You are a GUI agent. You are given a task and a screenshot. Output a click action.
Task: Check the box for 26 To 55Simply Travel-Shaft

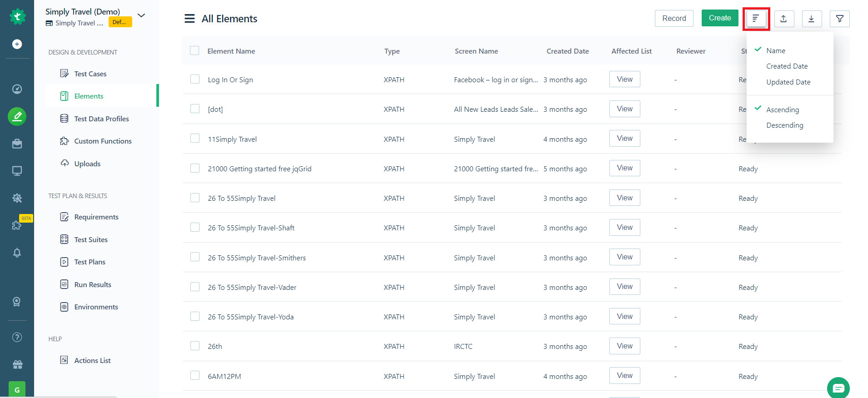(x=195, y=227)
